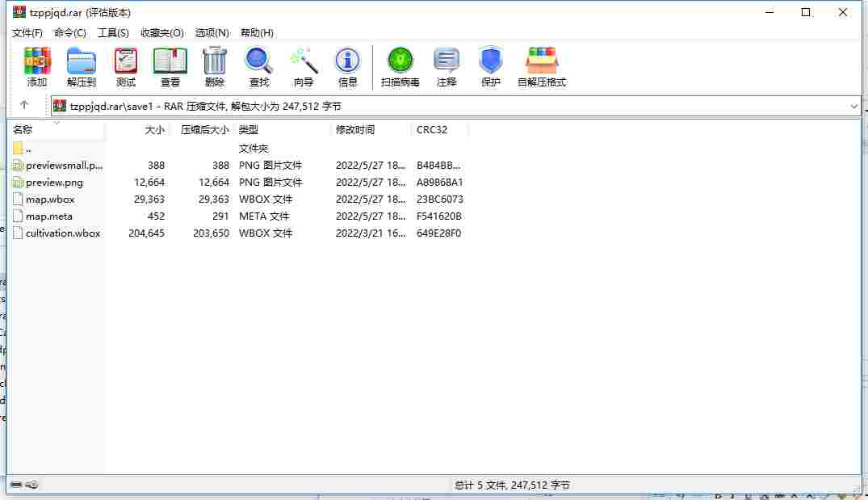Image resolution: width=868 pixels, height=500 pixels.
Task: Click CRC32 value 23BC6073
Action: point(439,200)
